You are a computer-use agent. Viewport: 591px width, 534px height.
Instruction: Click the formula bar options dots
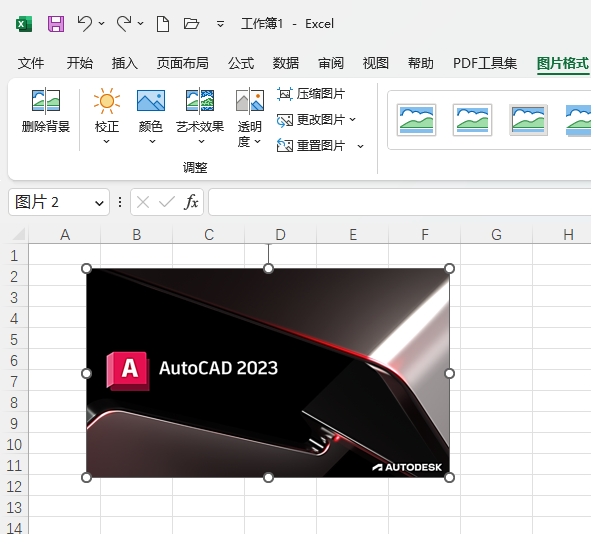[120, 202]
